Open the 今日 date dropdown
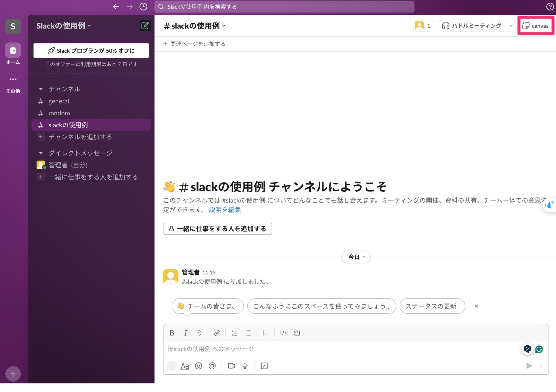Image resolution: width=556 pixels, height=392 pixels. [x=356, y=257]
